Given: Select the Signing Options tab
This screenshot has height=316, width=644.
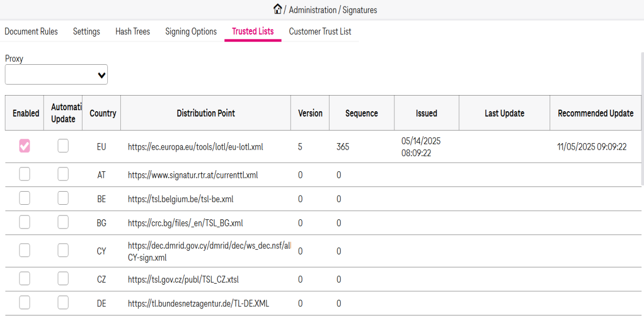Looking at the screenshot, I should tap(191, 31).
